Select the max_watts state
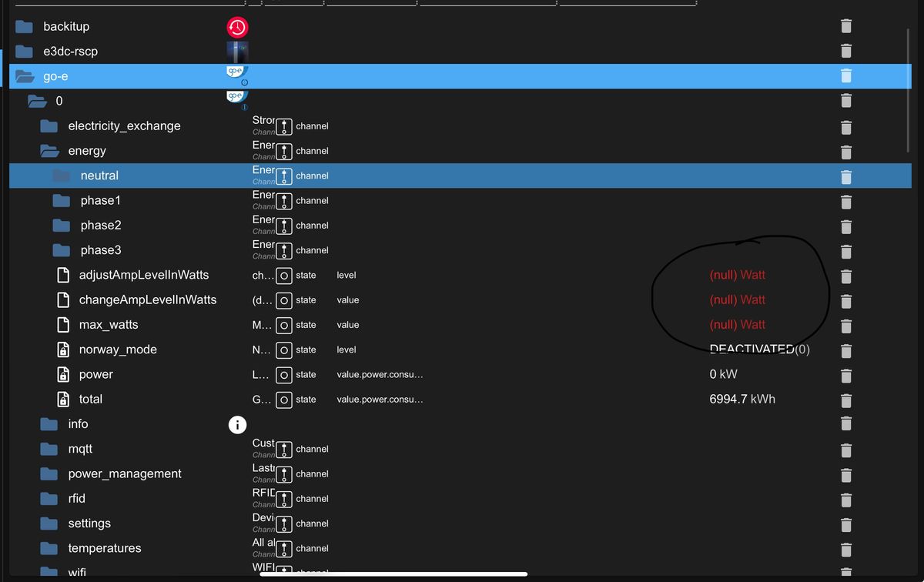924x582 pixels. pyautogui.click(x=109, y=325)
